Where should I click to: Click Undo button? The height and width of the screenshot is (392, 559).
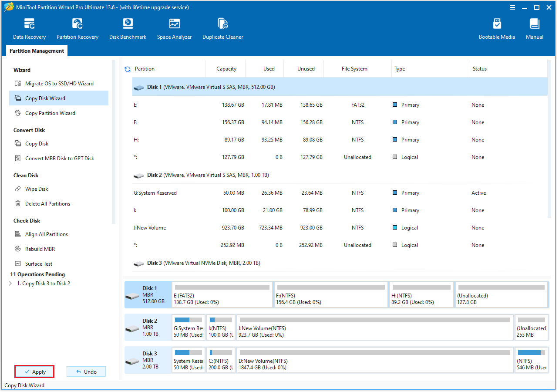(x=86, y=372)
